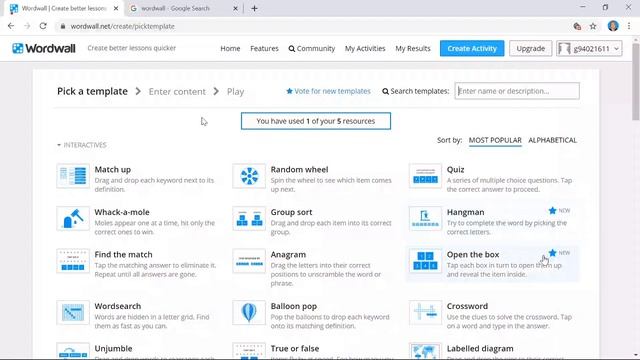
Task: Click the Wordsearch template icon
Action: point(73,313)
